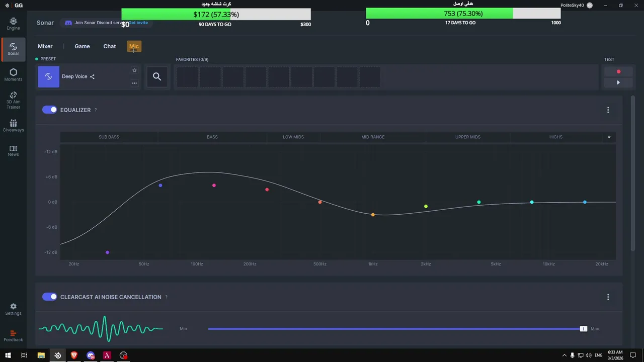The width and height of the screenshot is (644, 362).
Task: Expand the equalizer band dropdown arrow
Action: click(x=609, y=137)
